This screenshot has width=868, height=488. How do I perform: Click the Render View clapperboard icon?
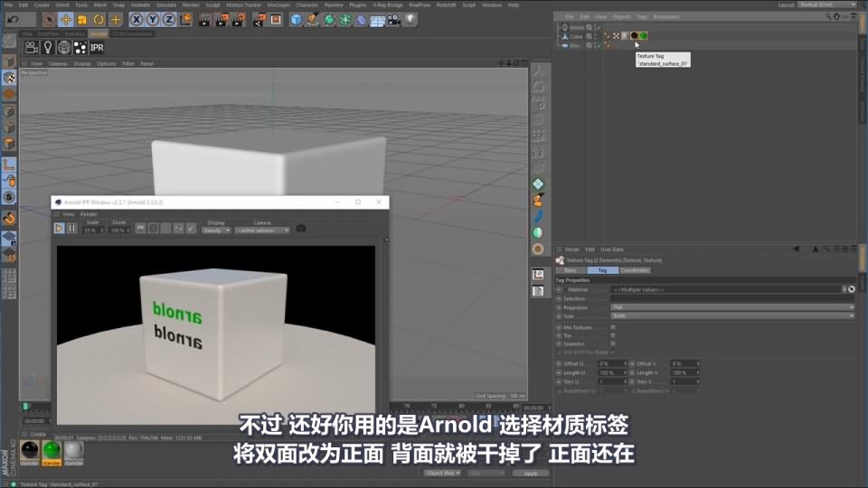[205, 20]
